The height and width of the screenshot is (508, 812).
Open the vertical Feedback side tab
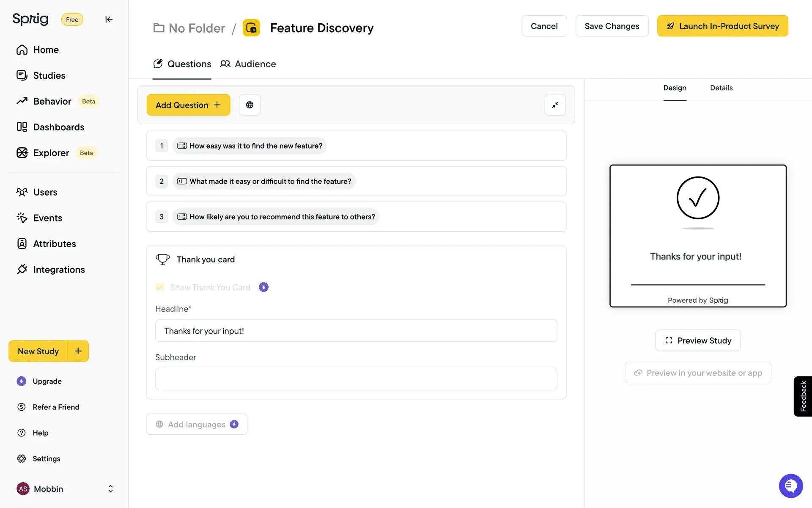pos(803,396)
